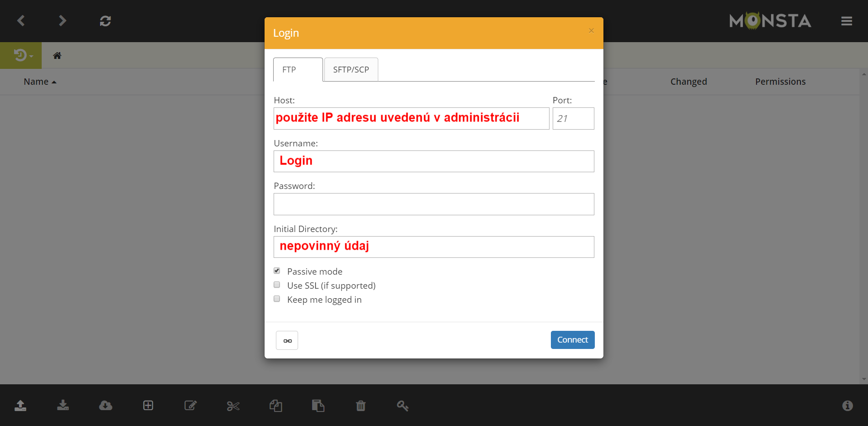Open the hamburger menu at top right
This screenshot has width=868, height=426.
click(x=846, y=21)
